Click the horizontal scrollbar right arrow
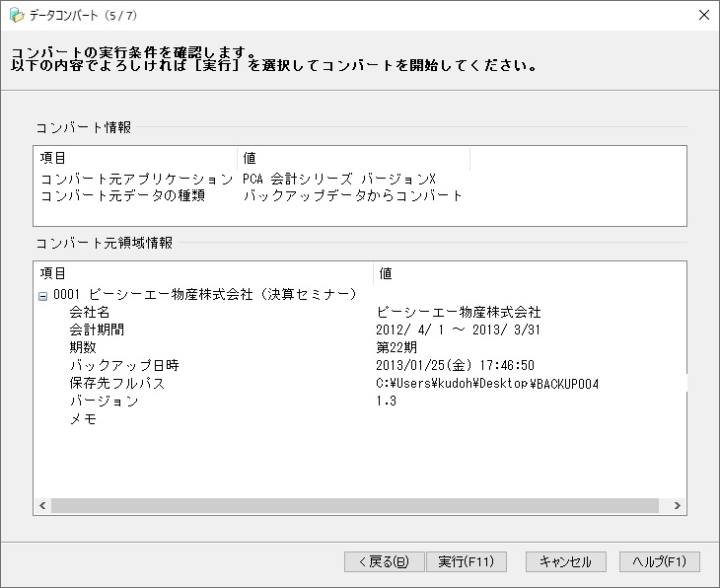 coord(677,505)
